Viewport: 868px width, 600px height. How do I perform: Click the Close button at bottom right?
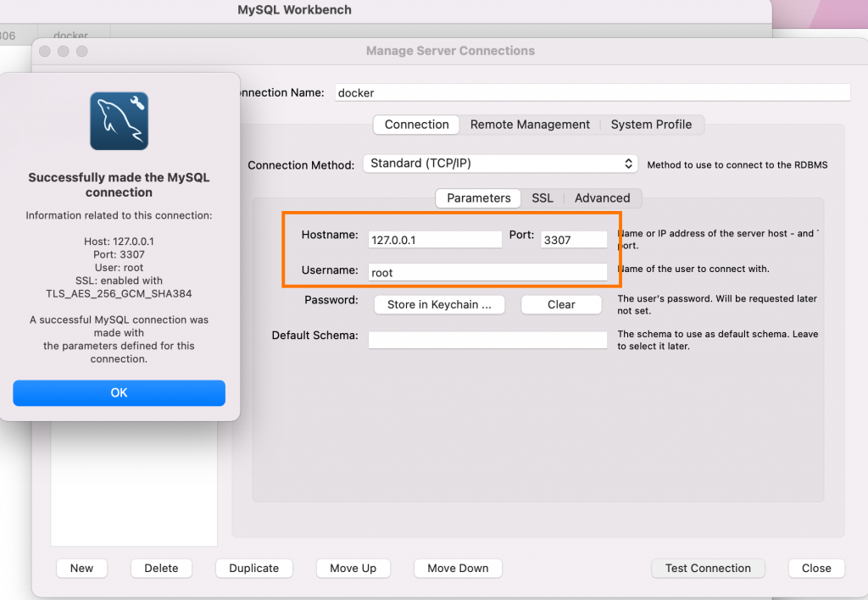[x=816, y=569]
